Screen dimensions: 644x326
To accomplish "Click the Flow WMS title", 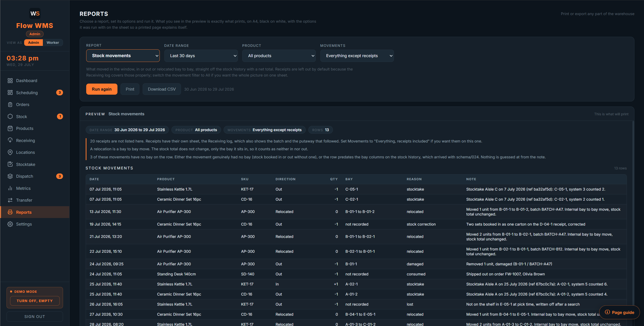I will tap(35, 26).
